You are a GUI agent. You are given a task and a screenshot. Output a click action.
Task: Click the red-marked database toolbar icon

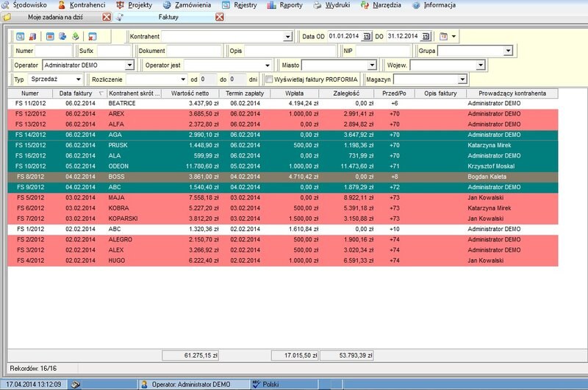click(32, 36)
